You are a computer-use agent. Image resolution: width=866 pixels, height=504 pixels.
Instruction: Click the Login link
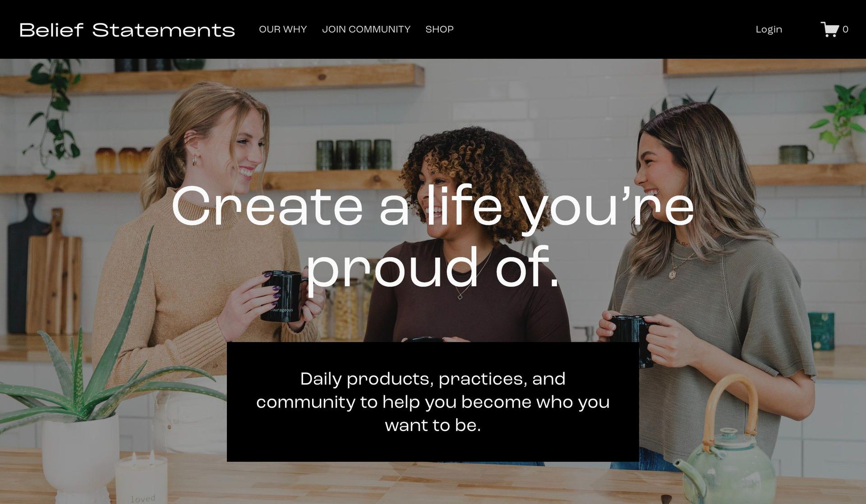[x=769, y=30]
